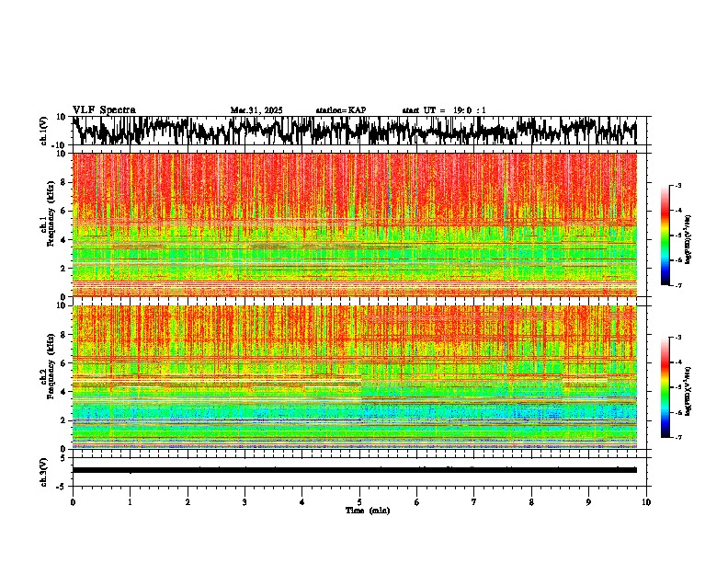Click the ch.2 spectrogram color scale bar
The width and height of the screenshot is (728, 563).
click(x=665, y=387)
